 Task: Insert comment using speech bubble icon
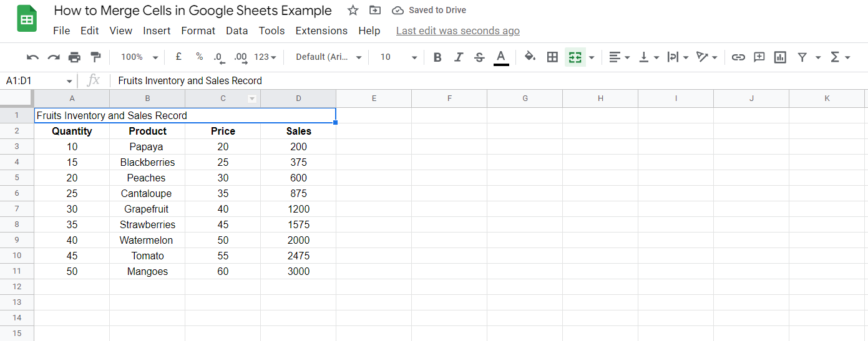tap(759, 57)
